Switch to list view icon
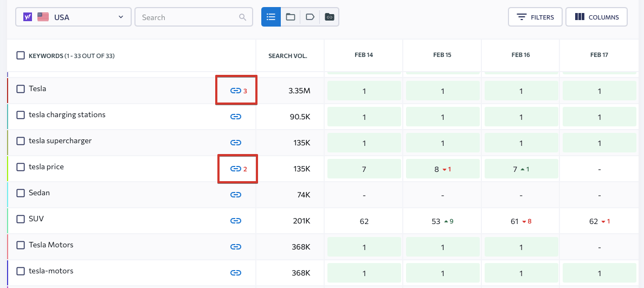The width and height of the screenshot is (644, 288). click(271, 17)
